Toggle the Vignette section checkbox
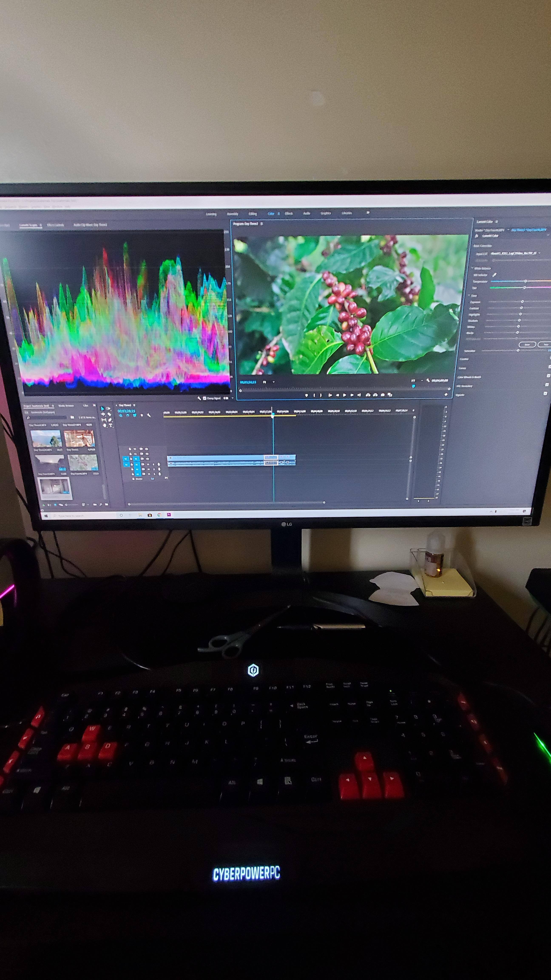This screenshot has height=980, width=551. (545, 393)
